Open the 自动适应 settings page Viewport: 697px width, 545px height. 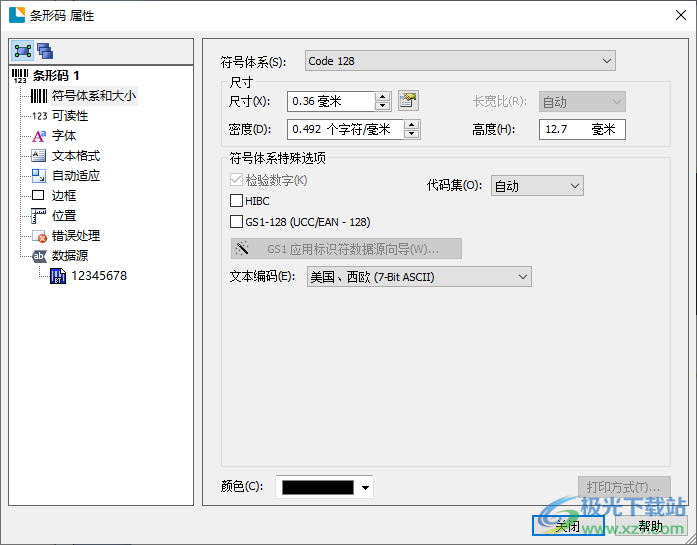pyautogui.click(x=76, y=176)
